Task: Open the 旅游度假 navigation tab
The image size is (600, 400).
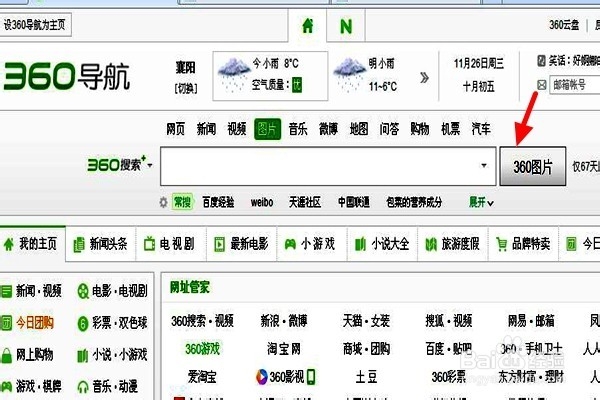Action: coord(453,244)
